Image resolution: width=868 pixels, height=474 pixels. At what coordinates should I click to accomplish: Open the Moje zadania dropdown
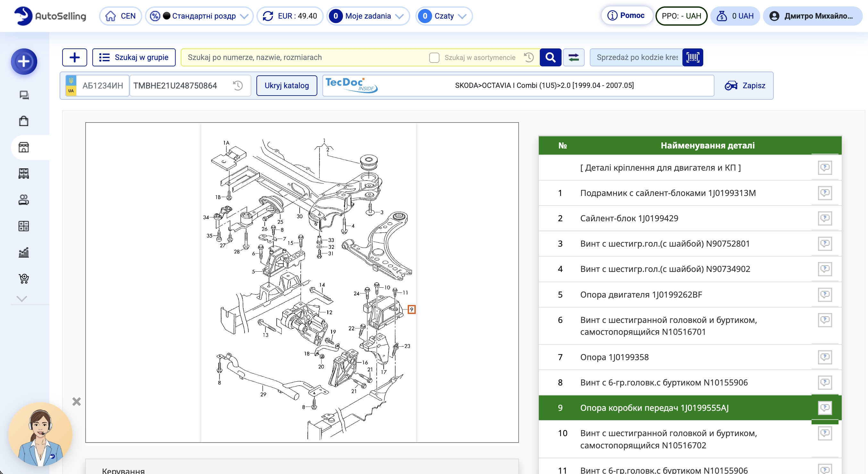[368, 16]
